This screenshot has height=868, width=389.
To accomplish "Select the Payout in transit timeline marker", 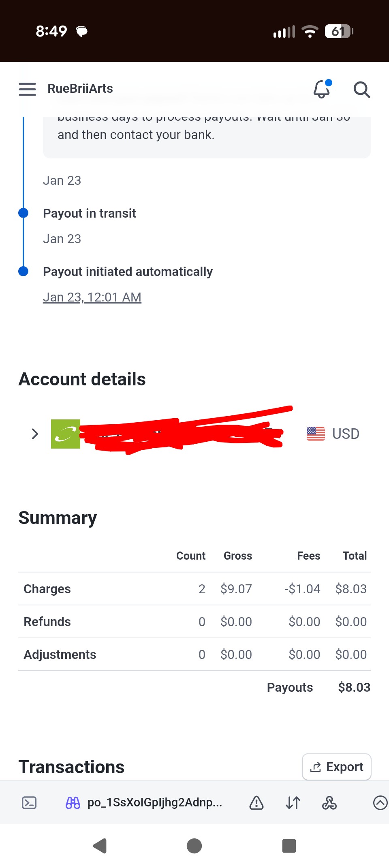I will (24, 213).
